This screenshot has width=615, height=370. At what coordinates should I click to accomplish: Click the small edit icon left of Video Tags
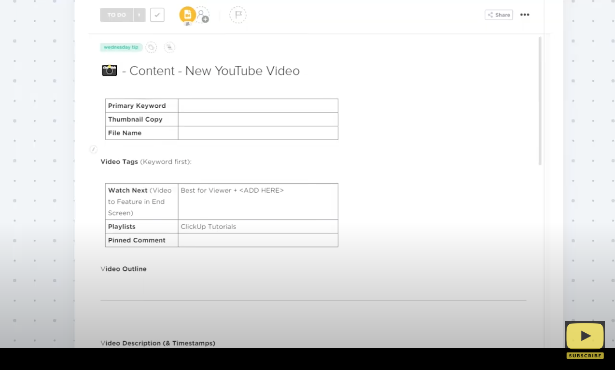(93, 149)
